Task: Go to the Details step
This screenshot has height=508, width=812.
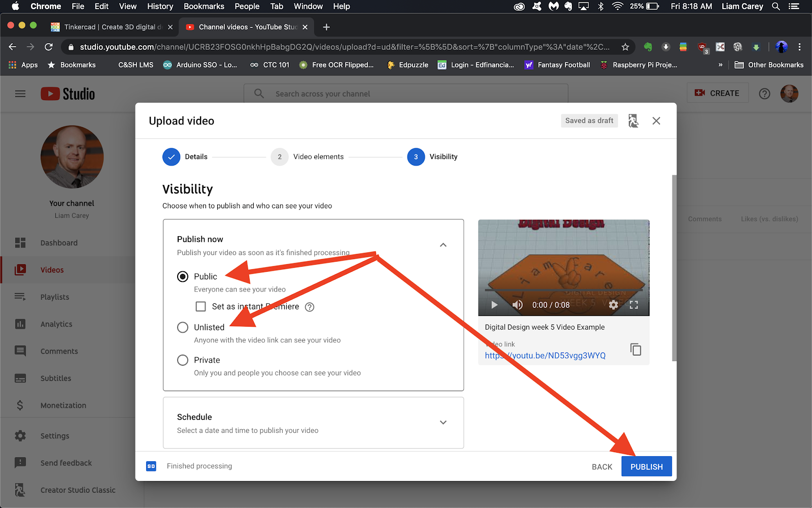Action: click(x=185, y=157)
